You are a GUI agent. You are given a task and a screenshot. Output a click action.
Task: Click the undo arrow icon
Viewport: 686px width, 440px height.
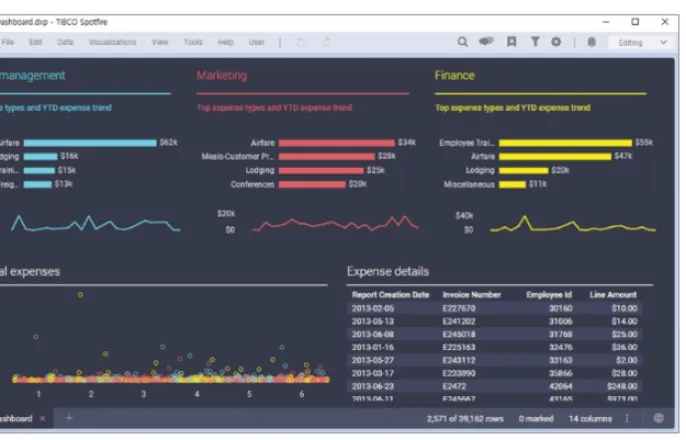click(x=300, y=42)
